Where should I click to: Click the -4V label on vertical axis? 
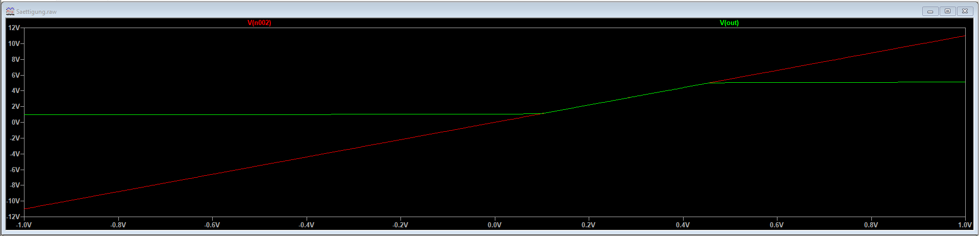pyautogui.click(x=15, y=154)
